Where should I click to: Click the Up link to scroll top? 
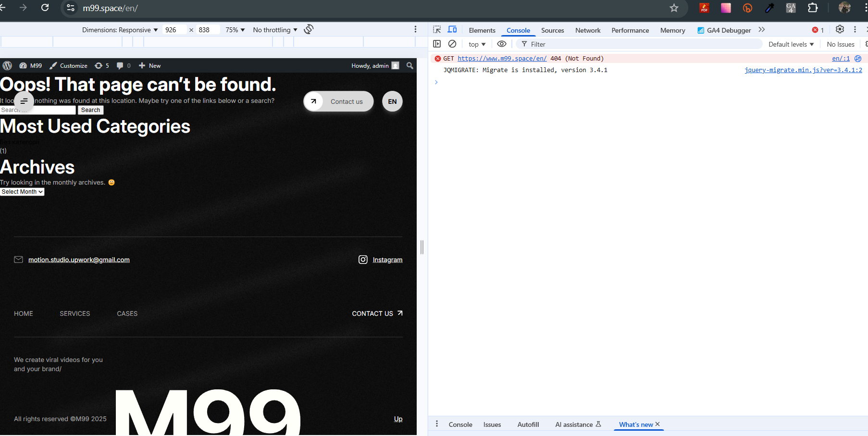click(x=398, y=419)
